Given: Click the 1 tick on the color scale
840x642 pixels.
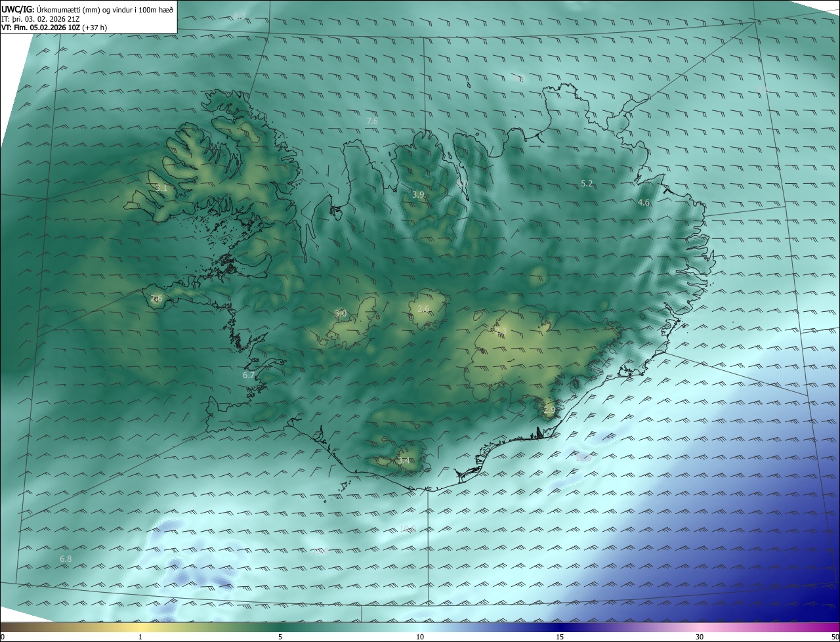Looking at the screenshot, I should pos(140,637).
